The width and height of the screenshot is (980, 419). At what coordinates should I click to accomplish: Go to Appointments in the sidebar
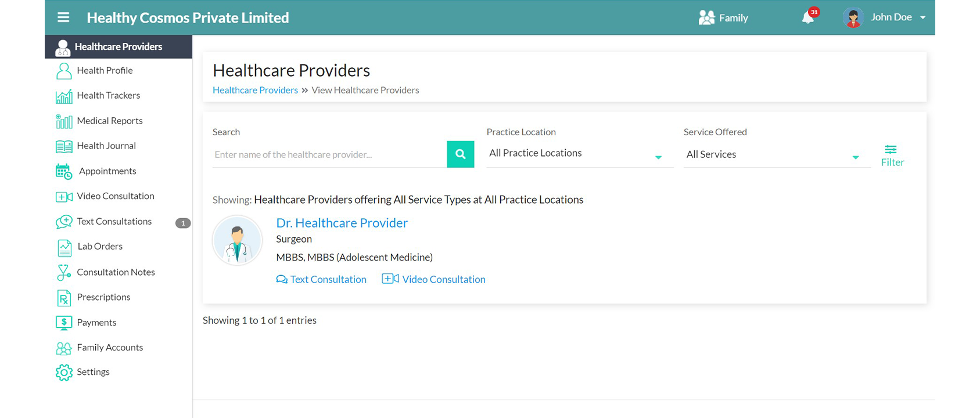click(107, 171)
